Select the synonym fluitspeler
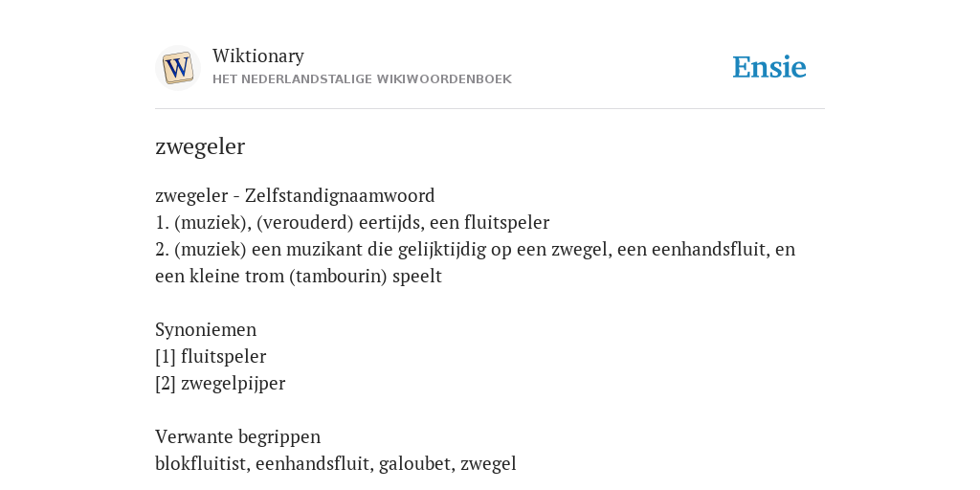Viewport: 980px width, 490px height. click(x=223, y=357)
